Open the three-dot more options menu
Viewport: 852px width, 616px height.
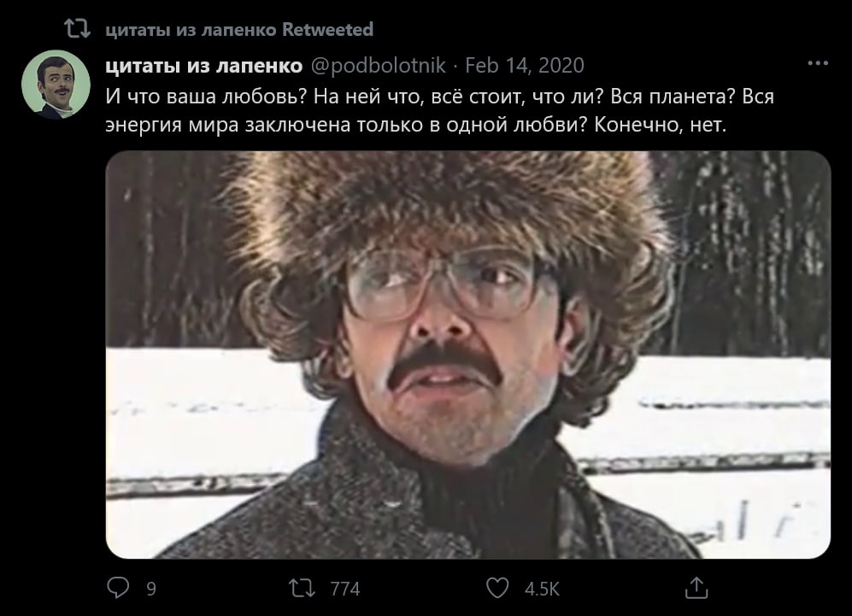(818, 63)
